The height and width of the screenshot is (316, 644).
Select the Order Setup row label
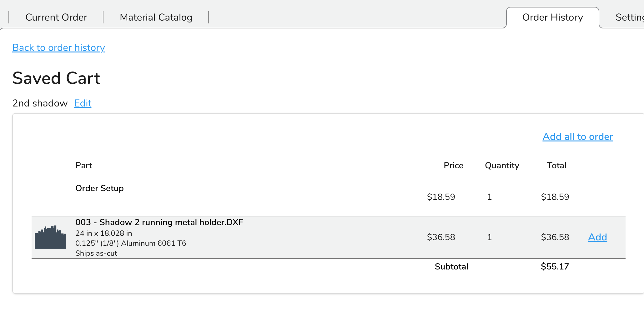tap(99, 188)
